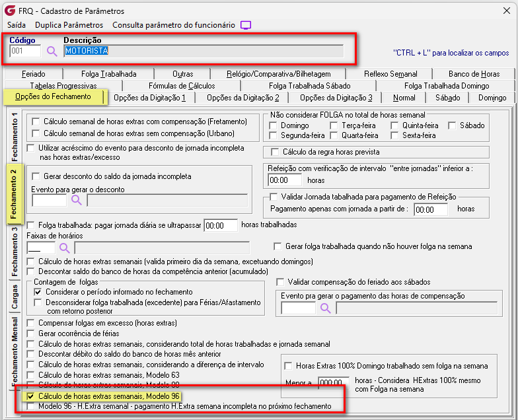Open compensation hours event lookup magnifier
The height and width of the screenshot is (420, 518).
tap(325, 308)
